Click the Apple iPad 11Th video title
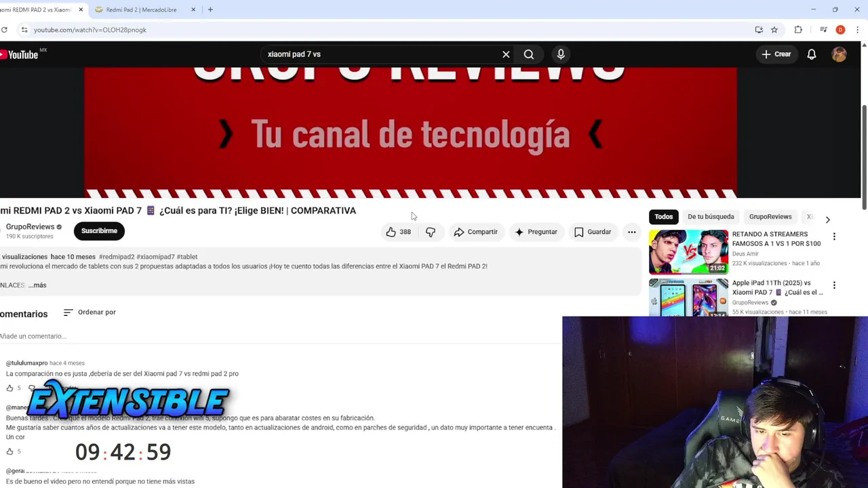 [777, 287]
